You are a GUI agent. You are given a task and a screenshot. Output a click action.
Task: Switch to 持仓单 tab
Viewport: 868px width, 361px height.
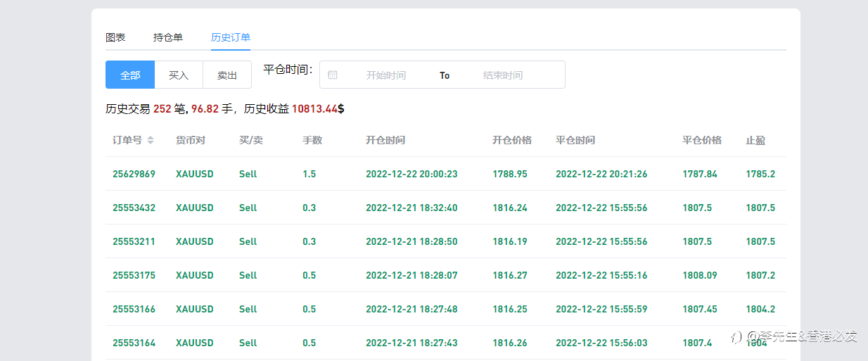coord(168,37)
